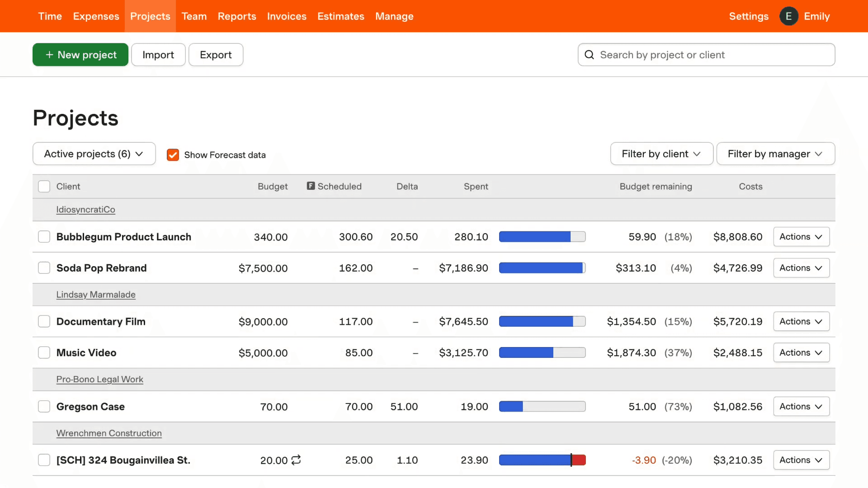Click the over-budget bar for Bougainvillea St.

(x=542, y=460)
